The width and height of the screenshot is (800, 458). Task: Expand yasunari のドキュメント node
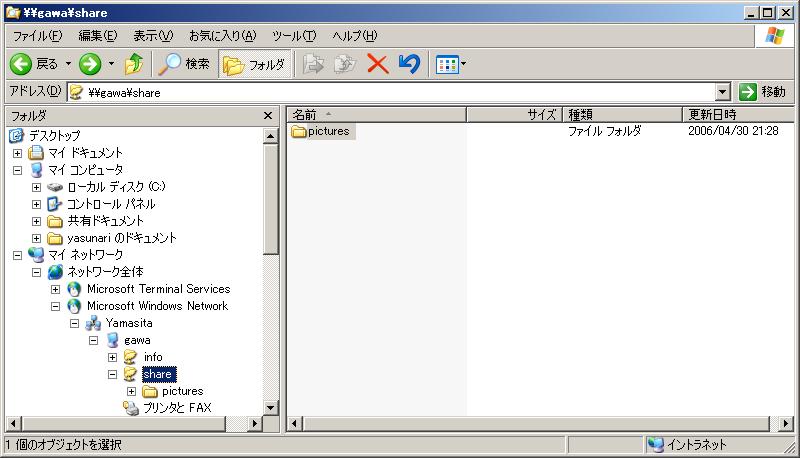coord(36,238)
